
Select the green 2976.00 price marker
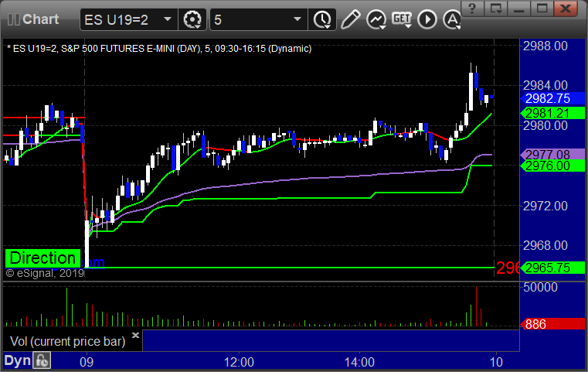[552, 166]
